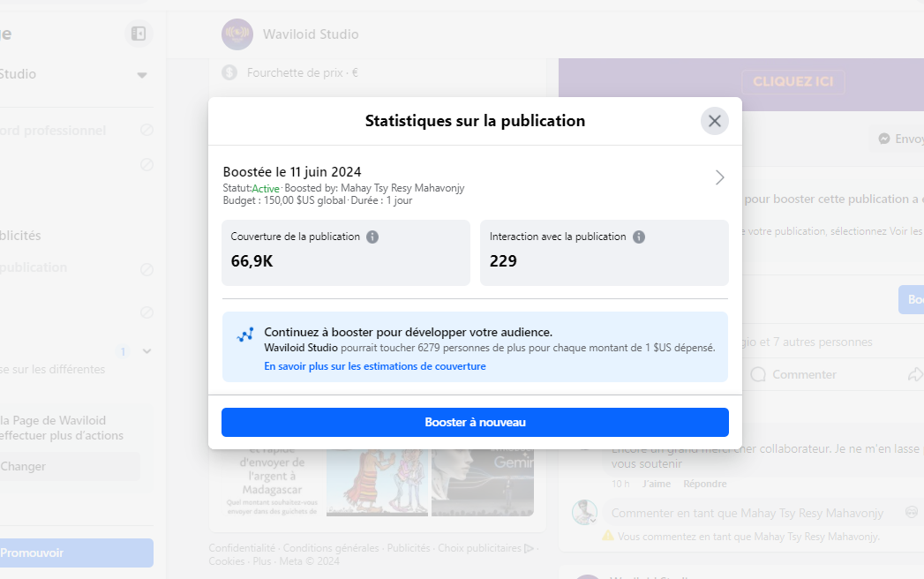Click info icon beside Couverture de la publication
Image resolution: width=924 pixels, height=579 pixels.
pyautogui.click(x=372, y=237)
